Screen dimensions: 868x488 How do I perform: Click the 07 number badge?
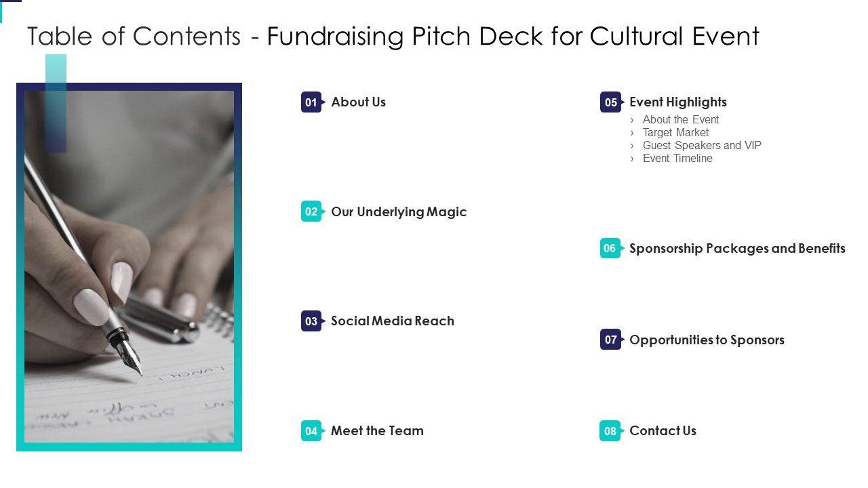610,340
